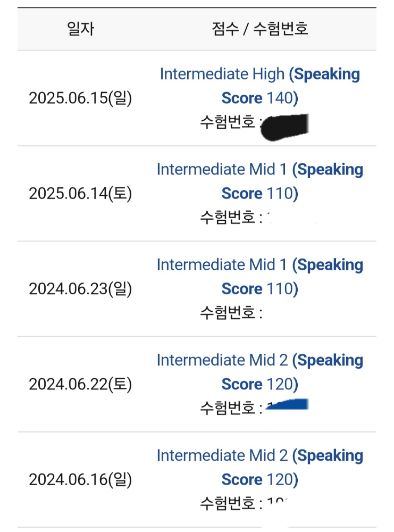Select the 2025.06.15(일) date cell
This screenshot has height=532, width=394.
(80, 98)
